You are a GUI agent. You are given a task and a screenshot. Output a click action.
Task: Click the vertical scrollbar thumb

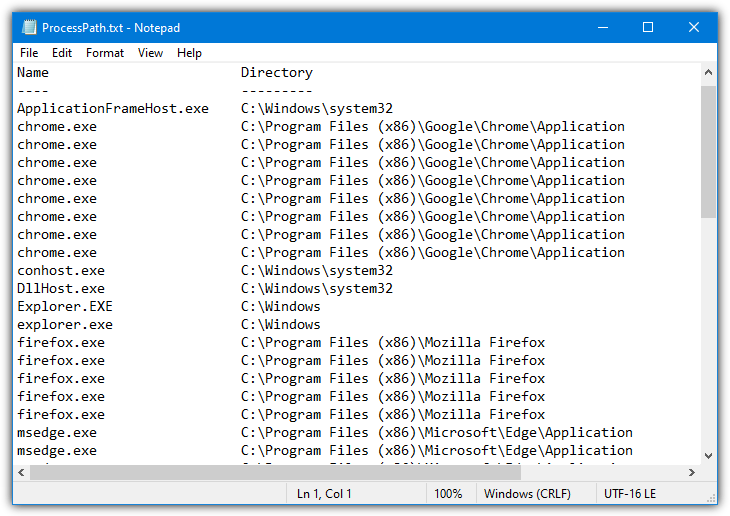(x=708, y=151)
